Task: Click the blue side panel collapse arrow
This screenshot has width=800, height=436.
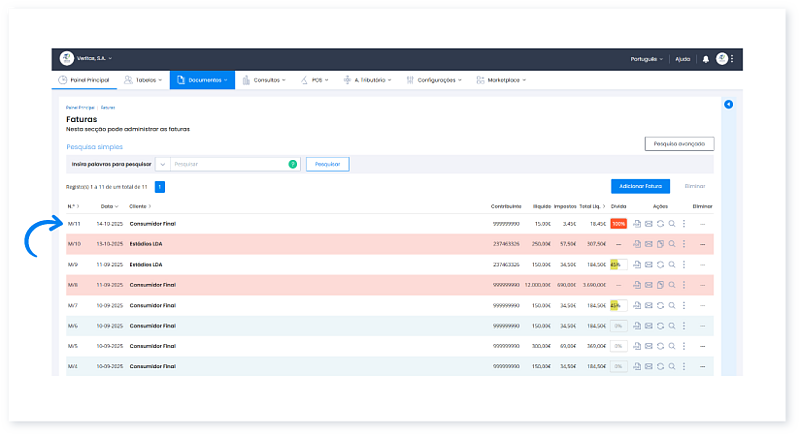Action: (x=728, y=104)
